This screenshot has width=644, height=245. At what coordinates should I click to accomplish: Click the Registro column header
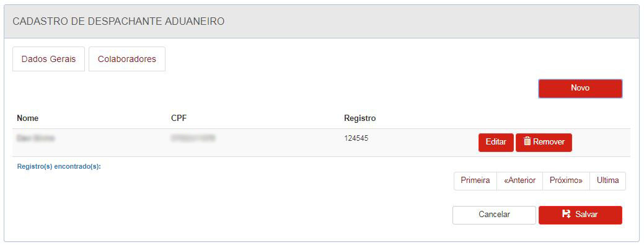point(359,118)
